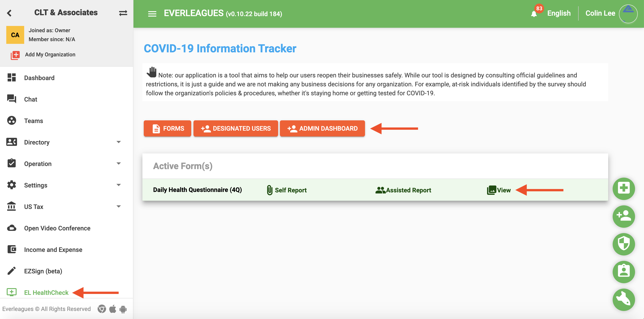This screenshot has width=644, height=319.
Task: Expand the Directory menu arrow
Action: (118, 142)
